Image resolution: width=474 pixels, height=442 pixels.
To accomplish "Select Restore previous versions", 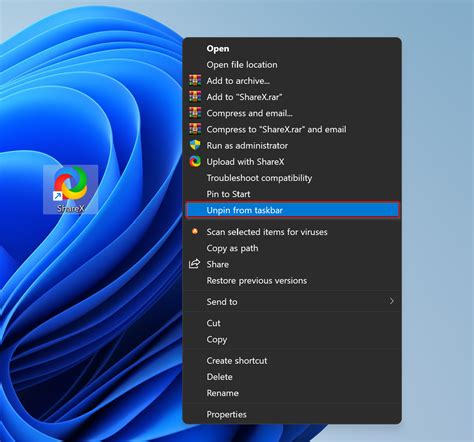I will (292, 281).
